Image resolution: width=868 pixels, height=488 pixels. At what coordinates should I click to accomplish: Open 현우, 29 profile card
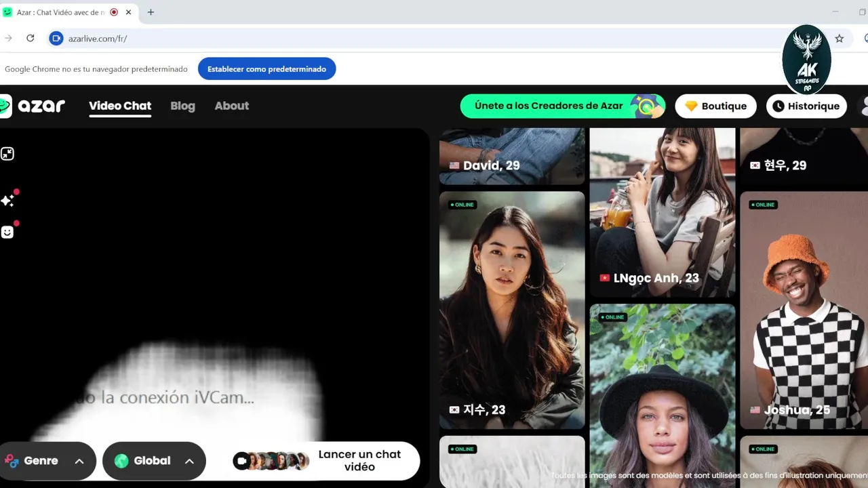tap(804, 156)
